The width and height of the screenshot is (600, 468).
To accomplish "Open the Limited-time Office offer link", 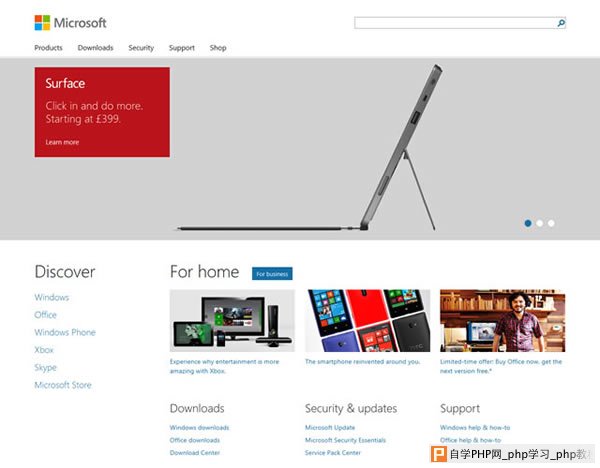I will [x=501, y=366].
